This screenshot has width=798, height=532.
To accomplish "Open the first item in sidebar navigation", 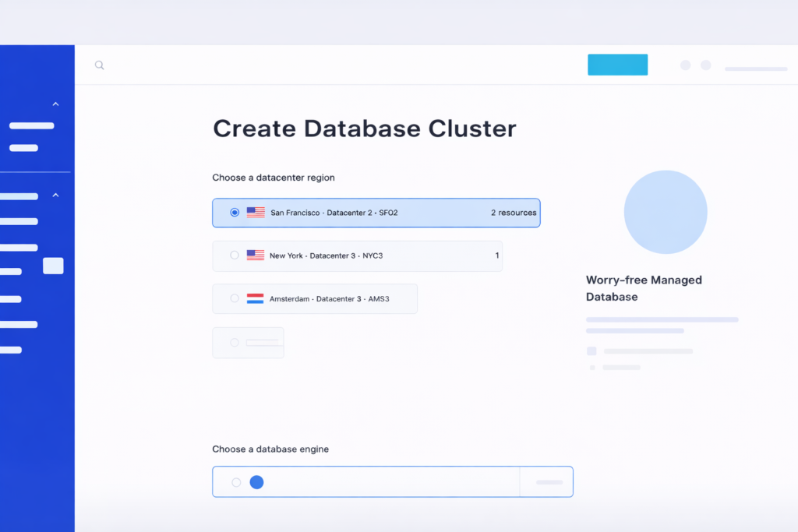I will [x=31, y=125].
